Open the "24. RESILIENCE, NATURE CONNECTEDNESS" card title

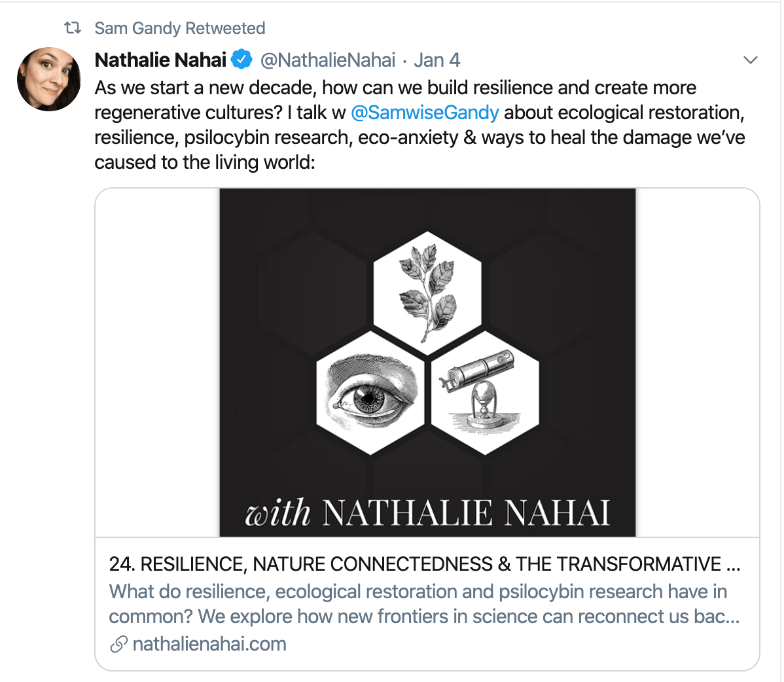click(424, 564)
